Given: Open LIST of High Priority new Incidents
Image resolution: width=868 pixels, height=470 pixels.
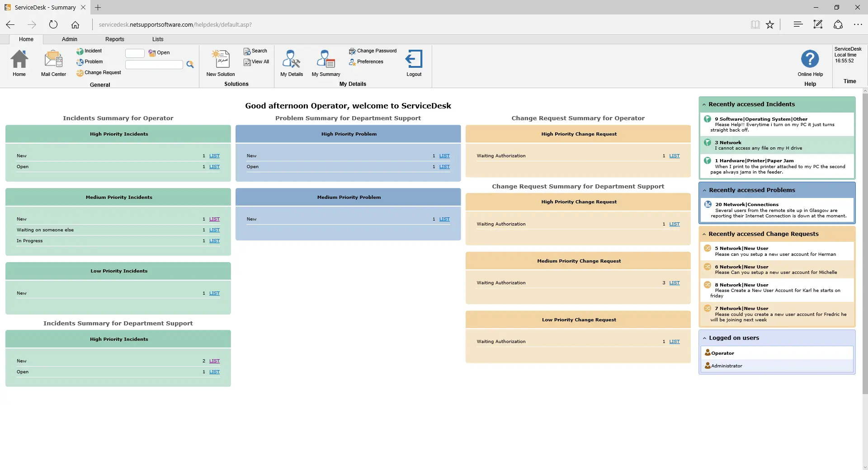Looking at the screenshot, I should pos(214,155).
